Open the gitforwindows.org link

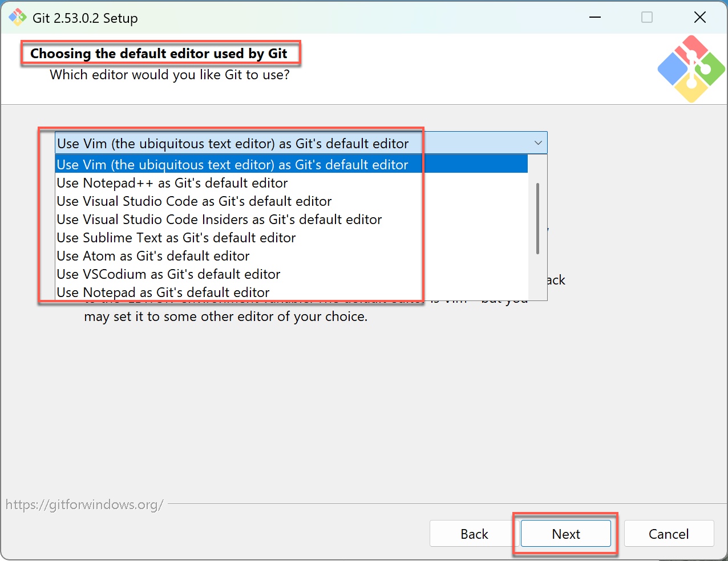[x=84, y=505]
